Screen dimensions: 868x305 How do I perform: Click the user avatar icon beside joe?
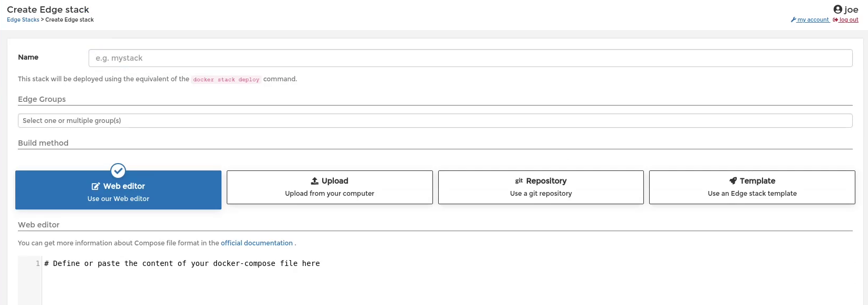tap(837, 9)
